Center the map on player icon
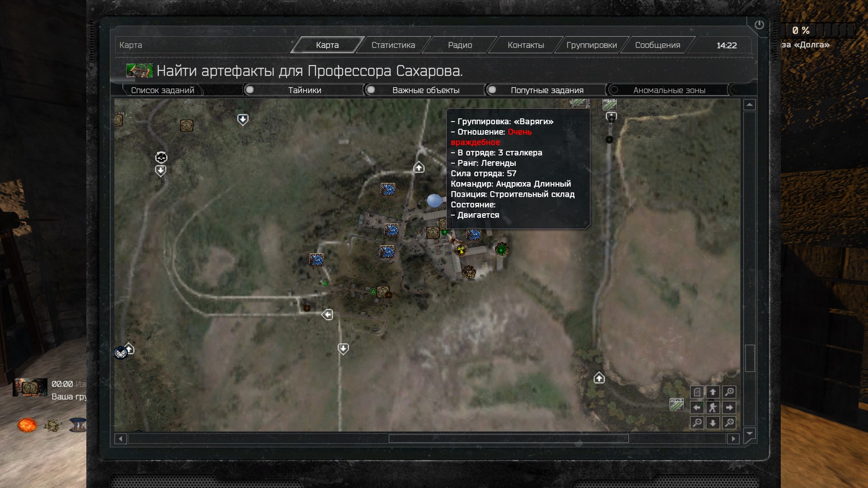 click(x=713, y=408)
